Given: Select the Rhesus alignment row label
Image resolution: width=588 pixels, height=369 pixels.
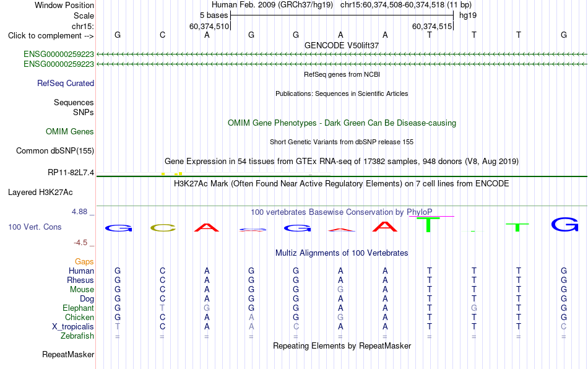Looking at the screenshot, I should 80,280.
